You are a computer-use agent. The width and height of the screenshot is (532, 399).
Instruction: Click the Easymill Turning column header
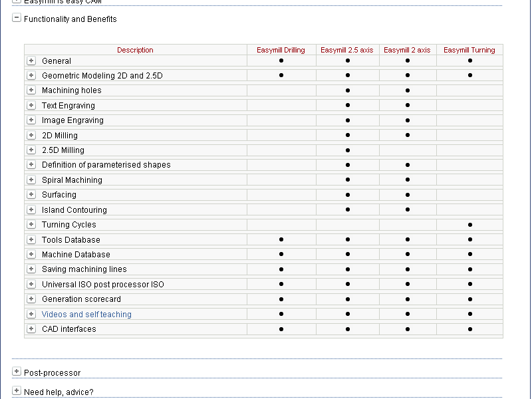point(469,50)
